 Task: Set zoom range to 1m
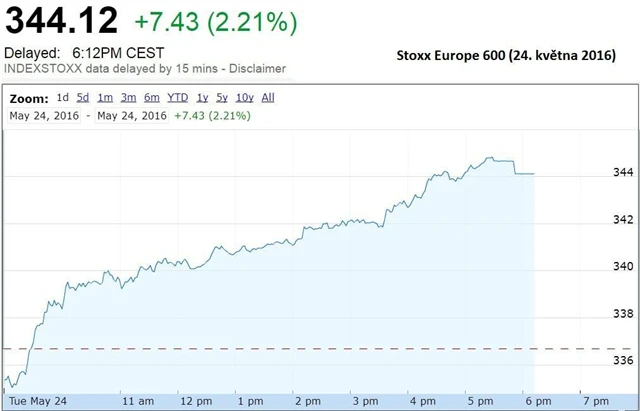coord(104,98)
